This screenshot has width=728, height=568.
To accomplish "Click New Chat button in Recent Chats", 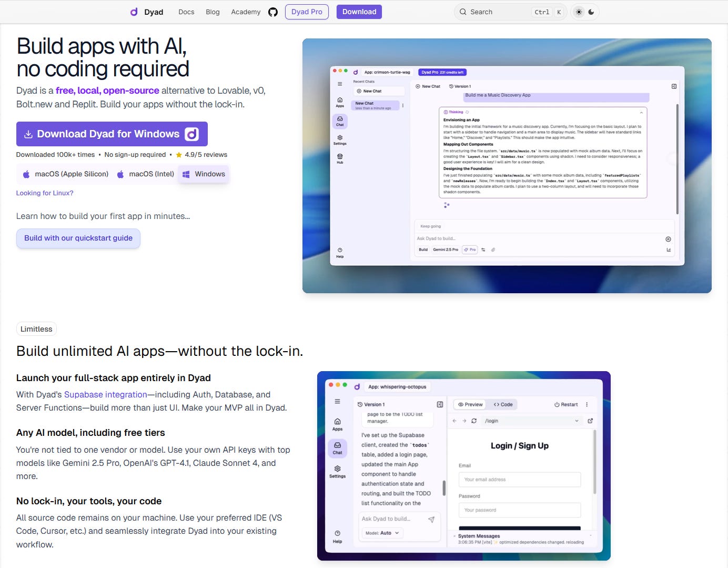I will point(379,91).
